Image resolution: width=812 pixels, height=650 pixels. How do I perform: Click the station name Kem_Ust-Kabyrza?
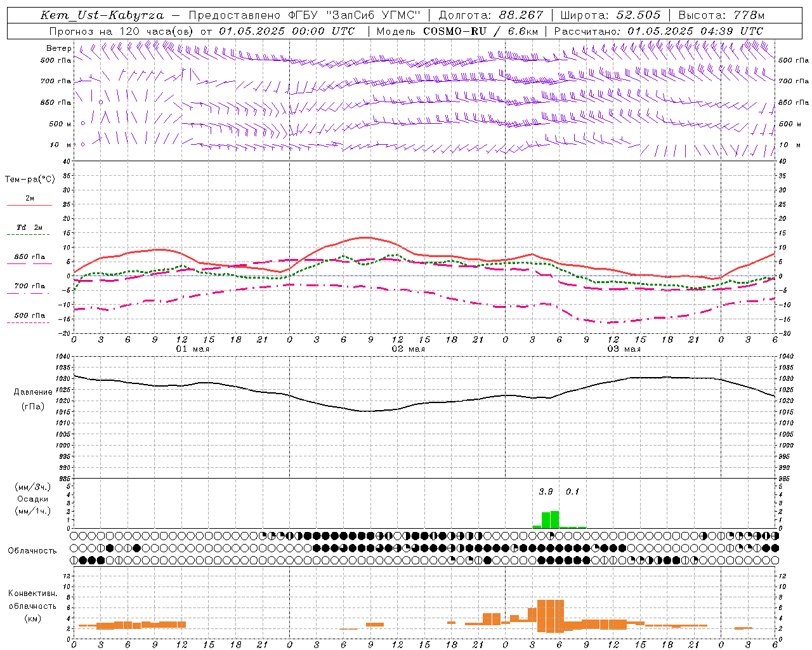[x=102, y=15]
